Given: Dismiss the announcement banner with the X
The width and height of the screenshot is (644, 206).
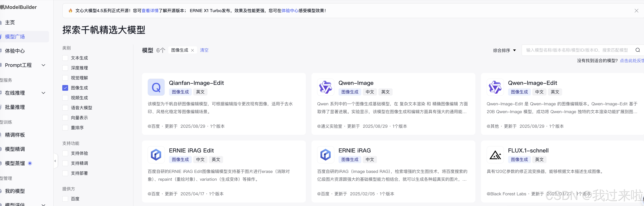Looking at the screenshot, I should (636, 11).
